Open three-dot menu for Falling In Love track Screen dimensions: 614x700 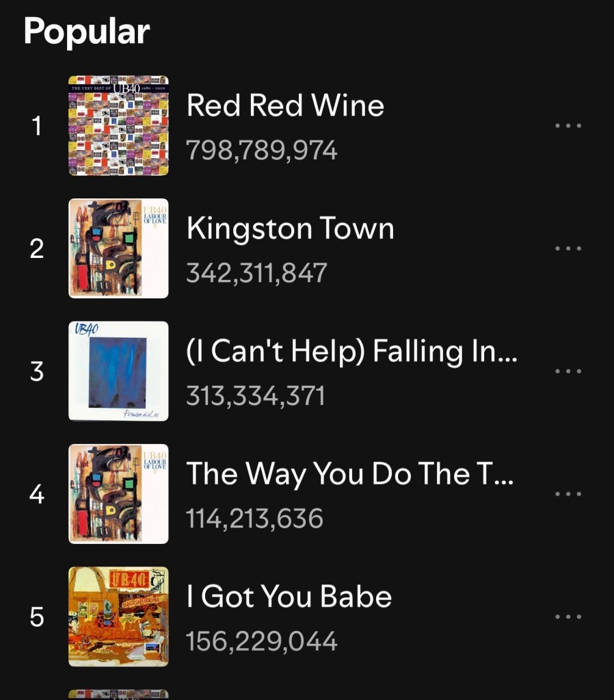[x=568, y=371]
